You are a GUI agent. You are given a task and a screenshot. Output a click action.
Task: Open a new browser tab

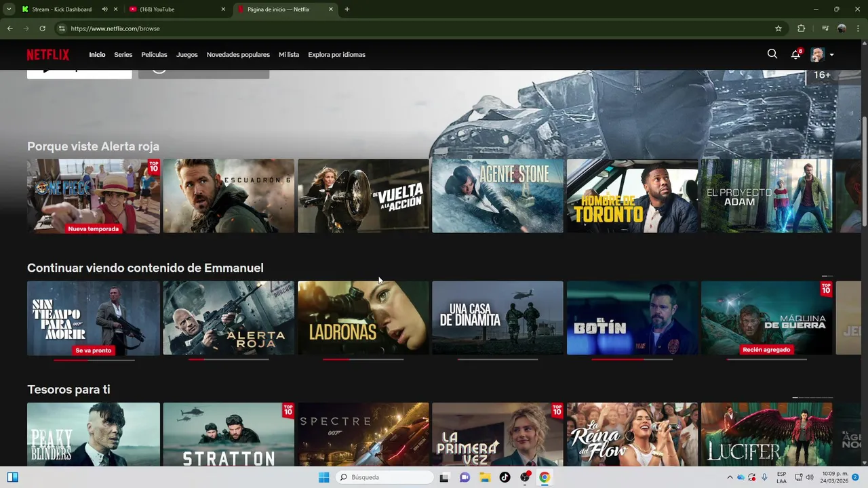(347, 9)
